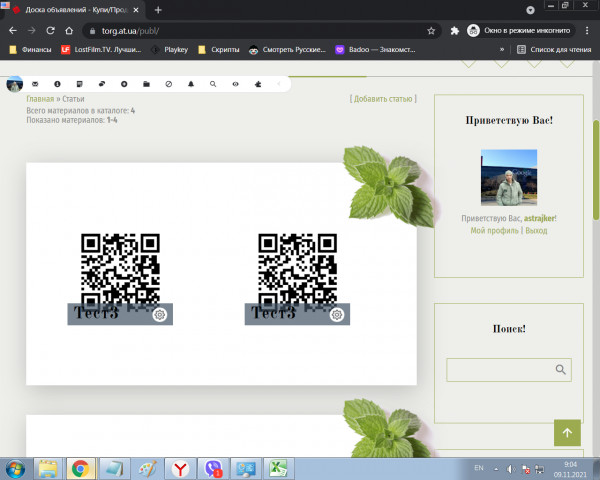This screenshot has height=480, width=600.
Task: Collapse the admin bar with left arrow
Action: pyautogui.click(x=279, y=84)
